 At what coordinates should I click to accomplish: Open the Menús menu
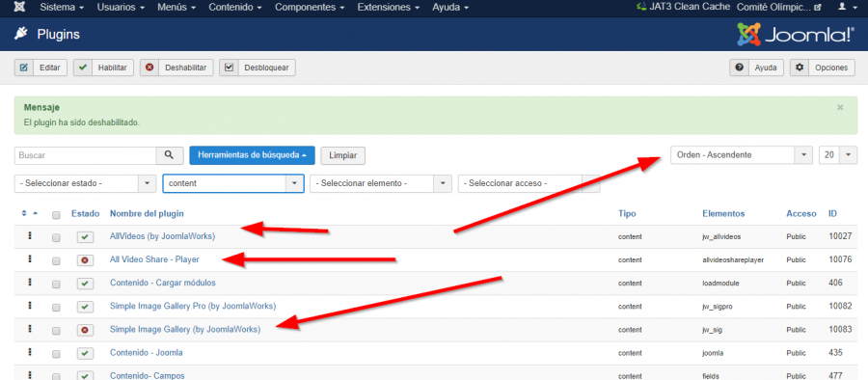point(176,8)
